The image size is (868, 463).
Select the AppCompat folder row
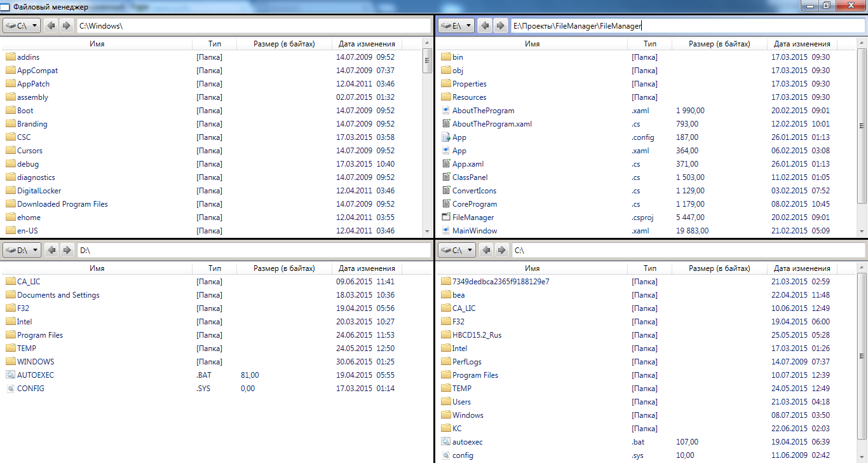point(212,71)
